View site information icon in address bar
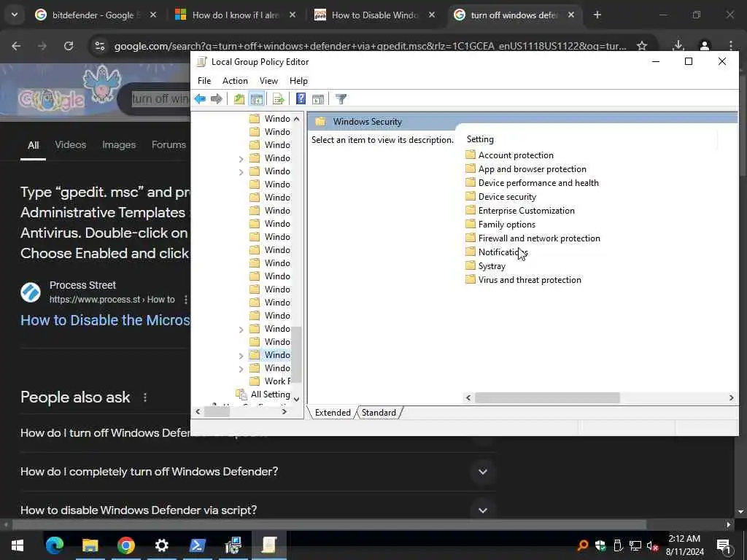 click(99, 46)
